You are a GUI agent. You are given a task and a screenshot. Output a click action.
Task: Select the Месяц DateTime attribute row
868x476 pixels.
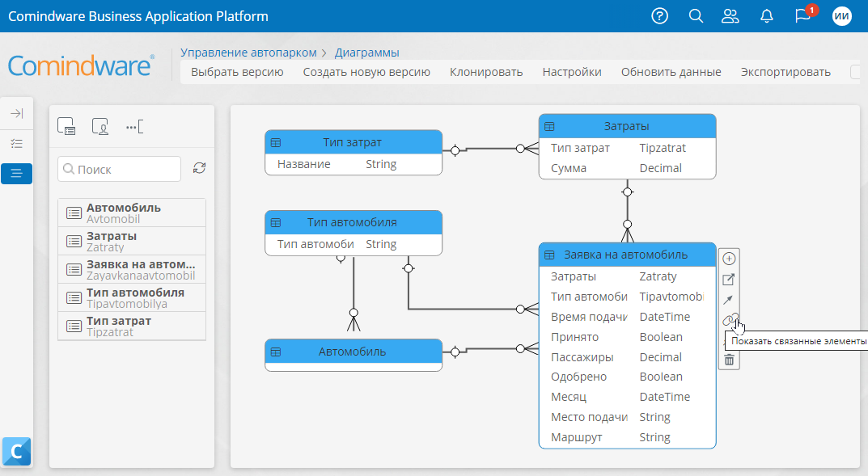coord(627,397)
